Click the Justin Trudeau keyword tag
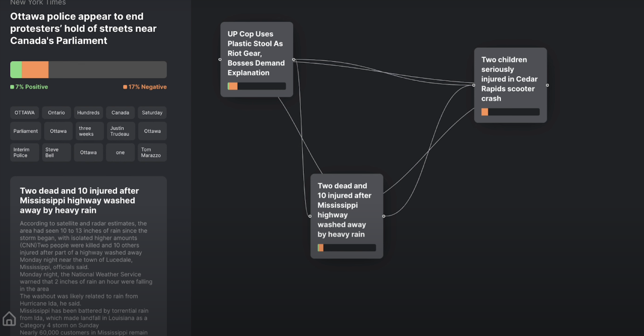 (x=121, y=131)
